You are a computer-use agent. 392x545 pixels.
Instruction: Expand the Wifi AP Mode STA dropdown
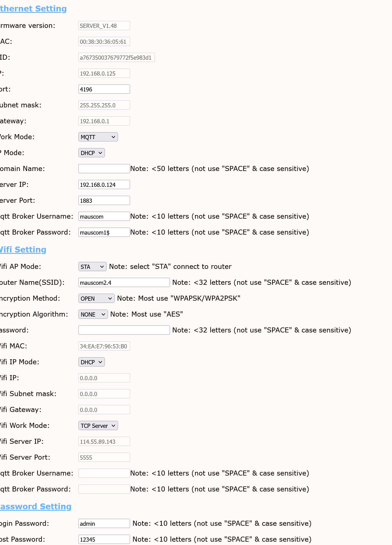click(x=92, y=267)
